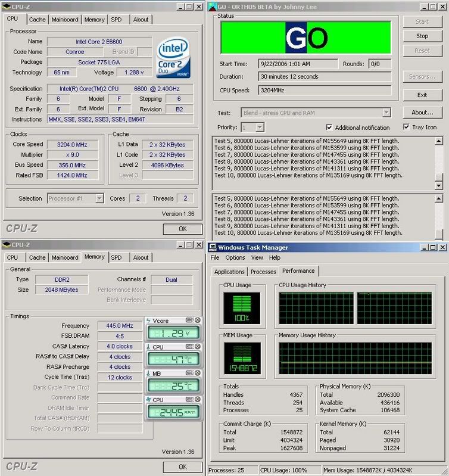Open ORTHOS About... dialog
This screenshot has width=449, height=476.
coord(422,113)
